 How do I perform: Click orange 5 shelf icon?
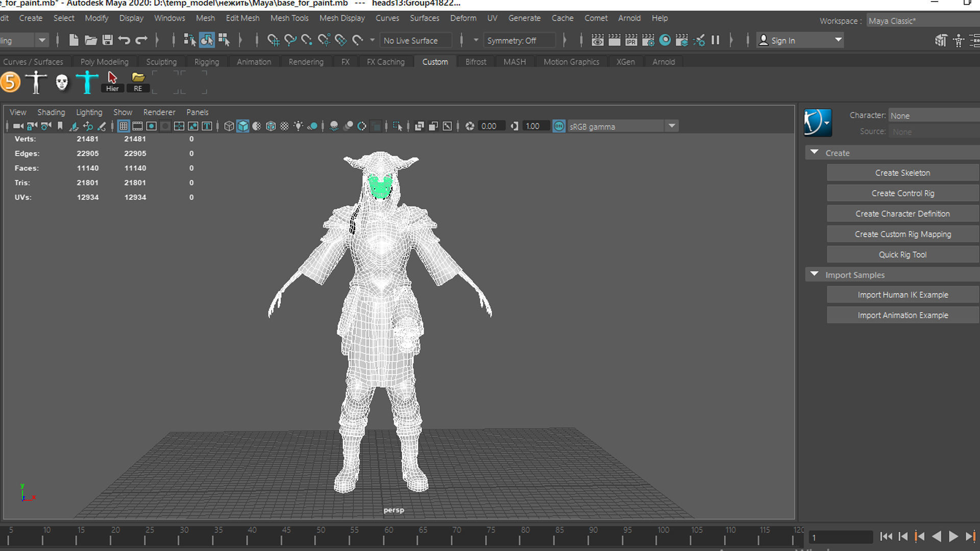10,82
